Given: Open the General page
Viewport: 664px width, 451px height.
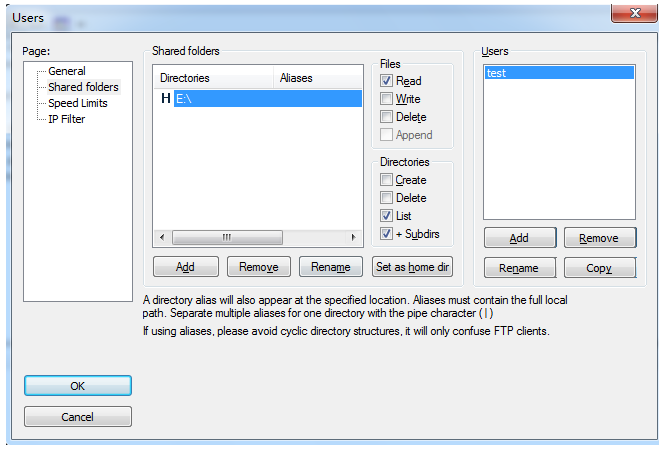Looking at the screenshot, I should coord(66,71).
